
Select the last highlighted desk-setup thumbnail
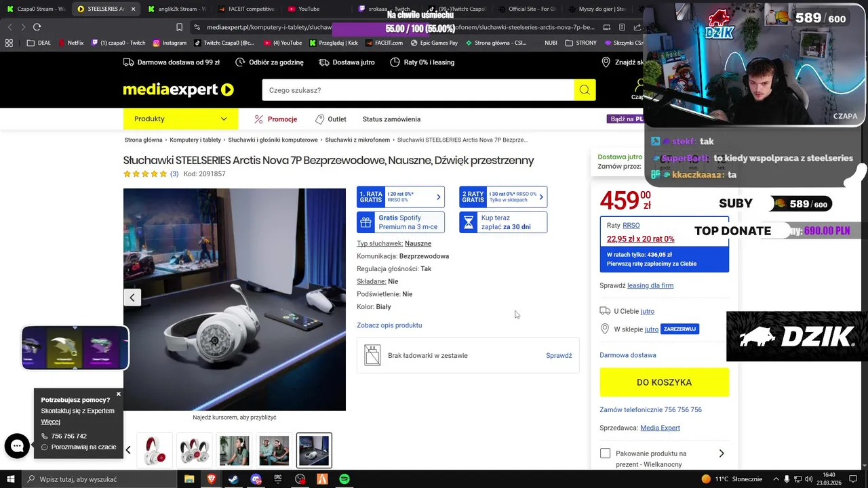coord(314,451)
